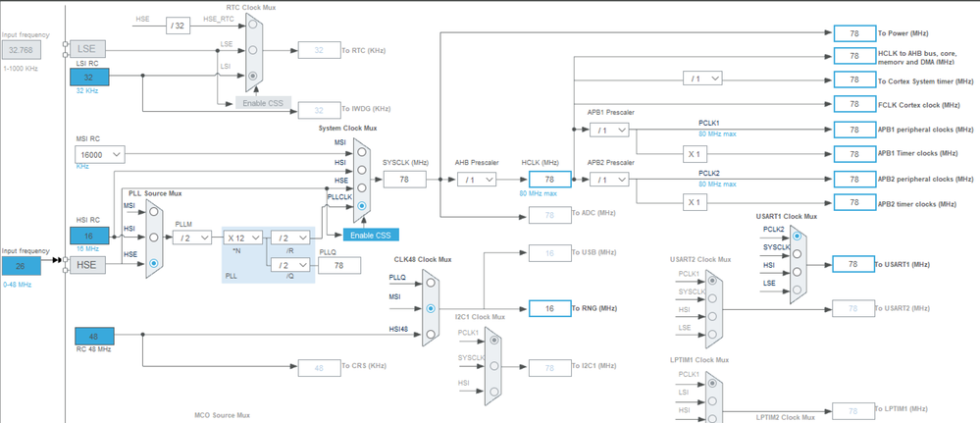The image size is (980, 423).
Task: Select LSE in the USART2 Clock Mux
Action: (x=712, y=335)
